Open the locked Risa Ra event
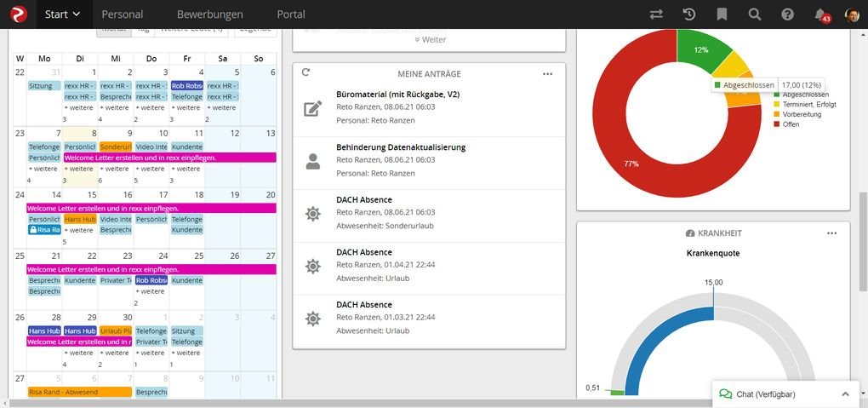The width and height of the screenshot is (868, 408). (44, 229)
